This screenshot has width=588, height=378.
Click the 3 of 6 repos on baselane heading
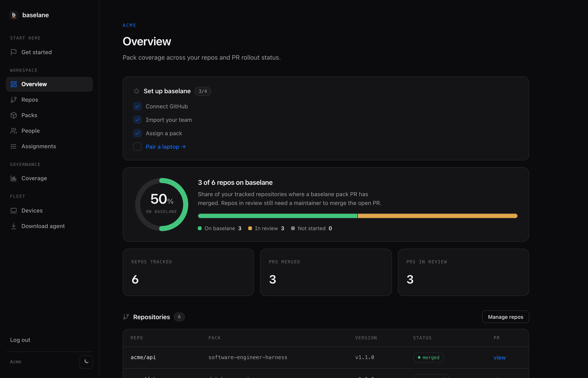pos(235,182)
